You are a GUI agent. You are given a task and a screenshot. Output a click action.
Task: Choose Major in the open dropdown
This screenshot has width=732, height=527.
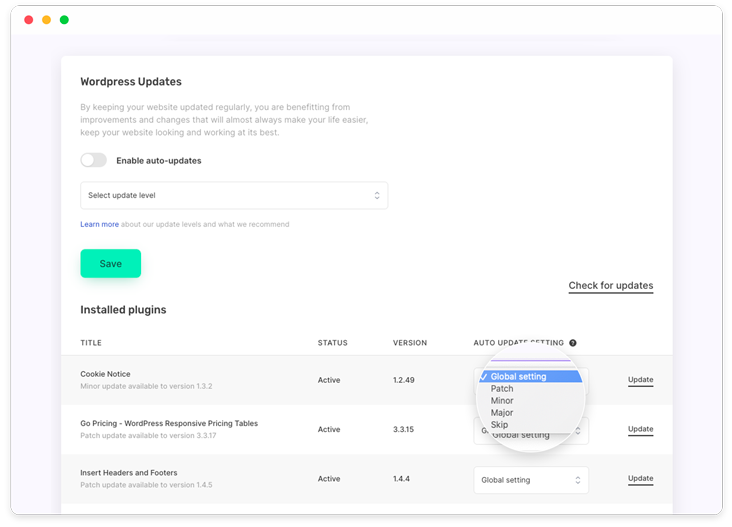502,413
